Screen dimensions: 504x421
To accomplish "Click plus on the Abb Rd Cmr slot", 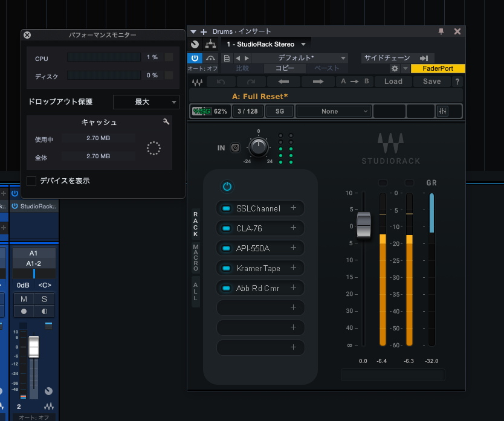I will point(293,288).
